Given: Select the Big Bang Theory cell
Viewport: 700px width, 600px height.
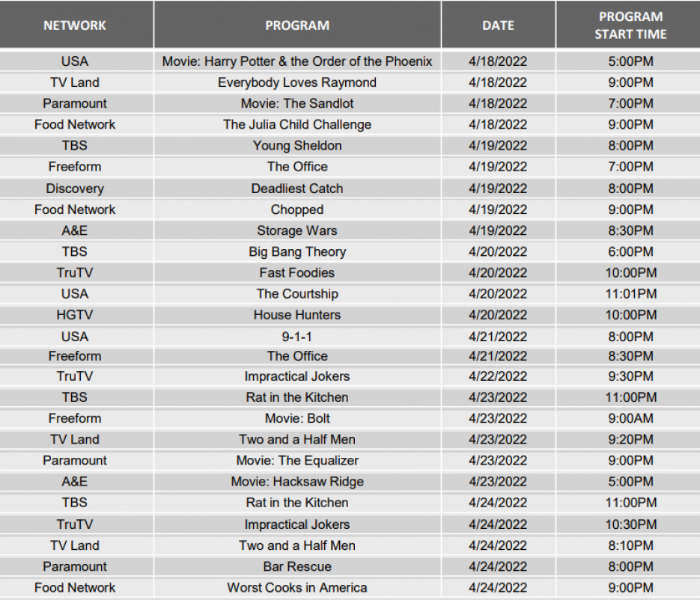Looking at the screenshot, I should click(297, 252).
